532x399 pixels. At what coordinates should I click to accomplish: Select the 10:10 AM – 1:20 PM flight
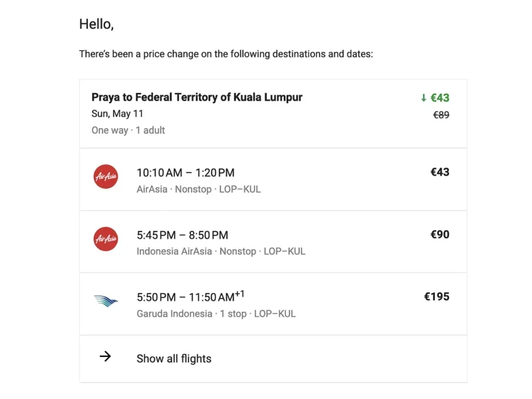[x=186, y=173]
